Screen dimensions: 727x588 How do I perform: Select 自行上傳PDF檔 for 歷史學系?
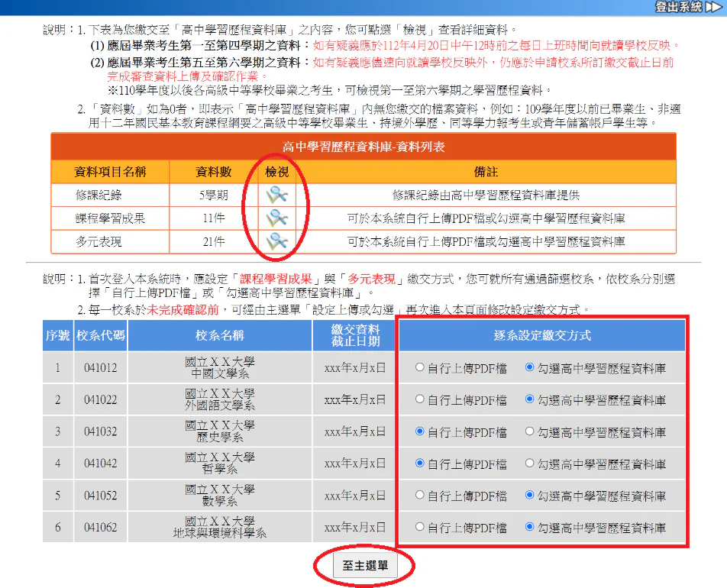click(420, 431)
